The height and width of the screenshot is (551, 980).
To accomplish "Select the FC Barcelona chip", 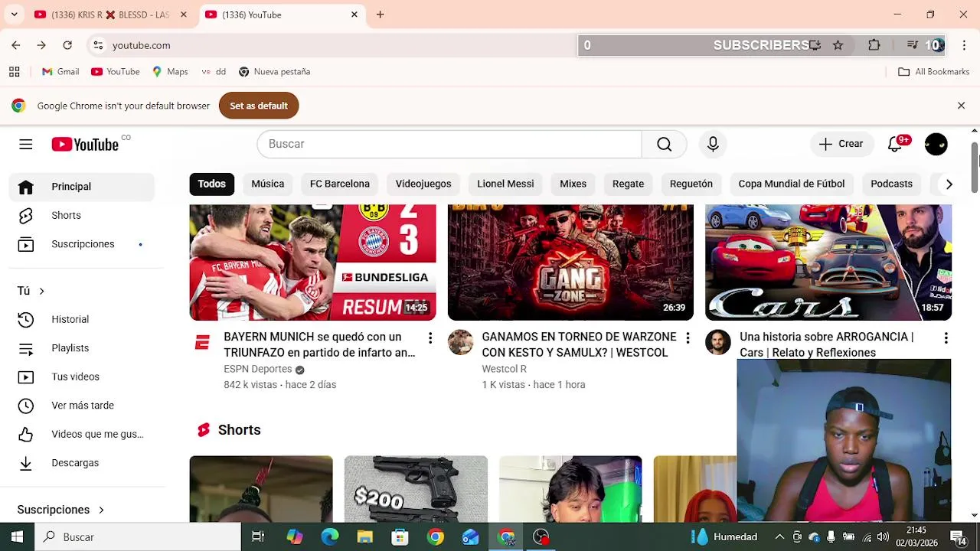I will pyautogui.click(x=340, y=184).
